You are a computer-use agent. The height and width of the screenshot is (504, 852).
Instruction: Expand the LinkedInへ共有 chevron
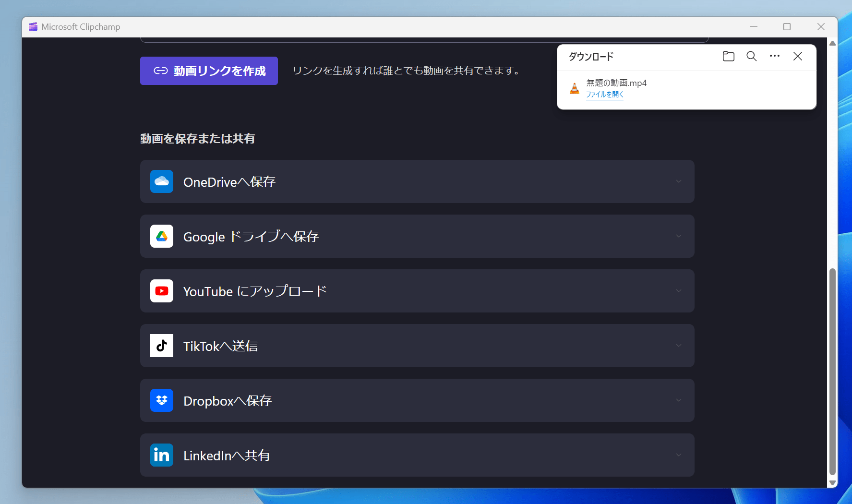679,455
